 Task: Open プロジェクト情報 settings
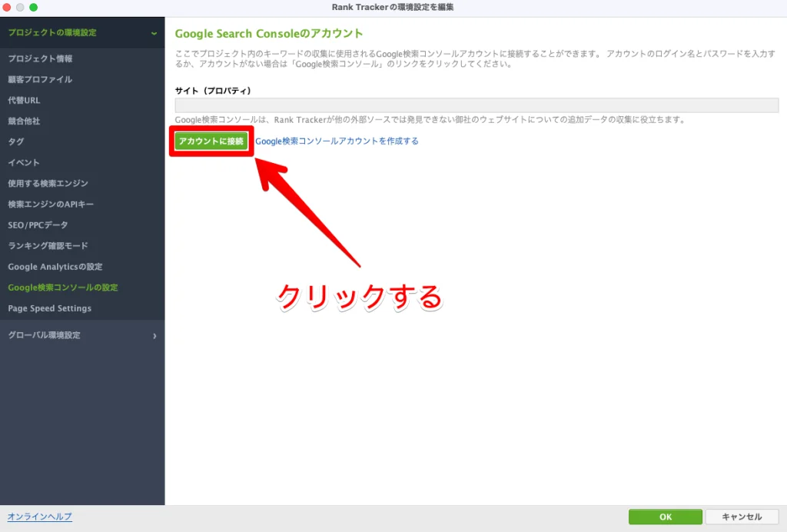click(x=40, y=58)
